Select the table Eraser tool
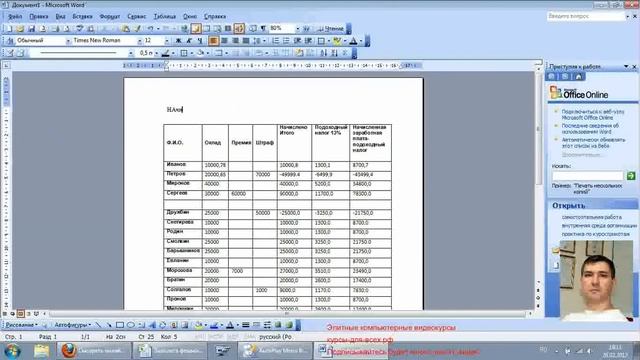Viewport: 640px width, 360px height. 20,53
